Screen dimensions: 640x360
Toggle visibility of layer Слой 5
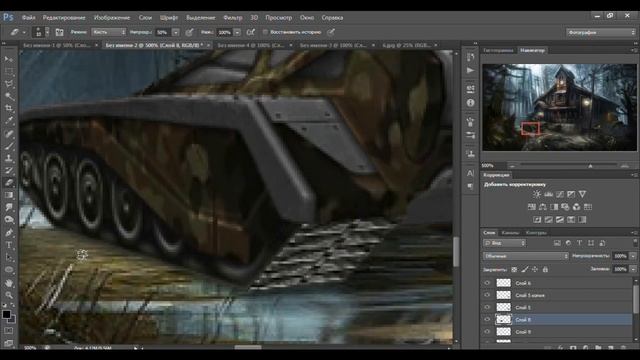coord(487,307)
